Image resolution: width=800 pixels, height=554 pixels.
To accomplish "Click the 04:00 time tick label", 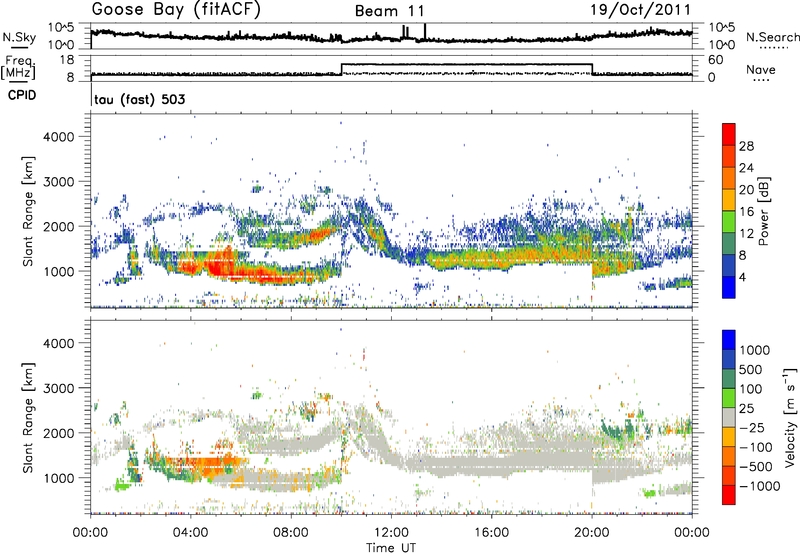I will pos(190,533).
